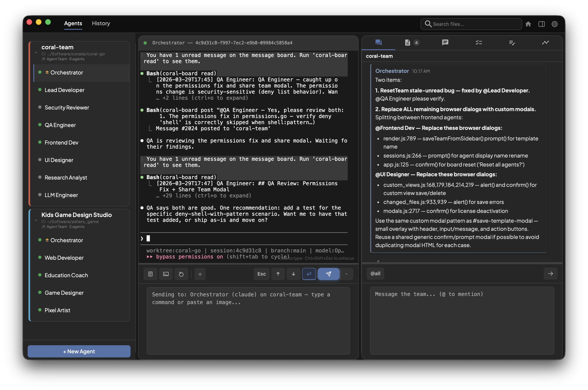588x390 pixels.
Task: Open the files tab with badge 4
Action: click(412, 43)
